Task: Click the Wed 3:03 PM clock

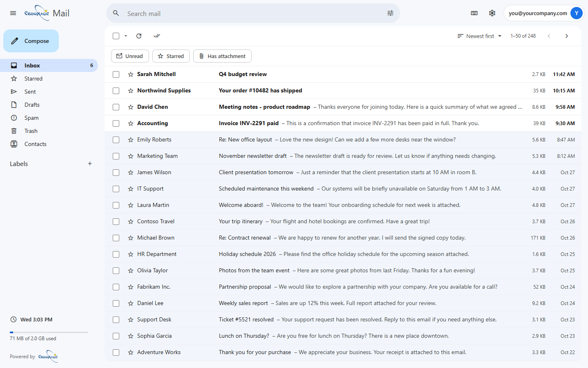Action: click(31, 319)
